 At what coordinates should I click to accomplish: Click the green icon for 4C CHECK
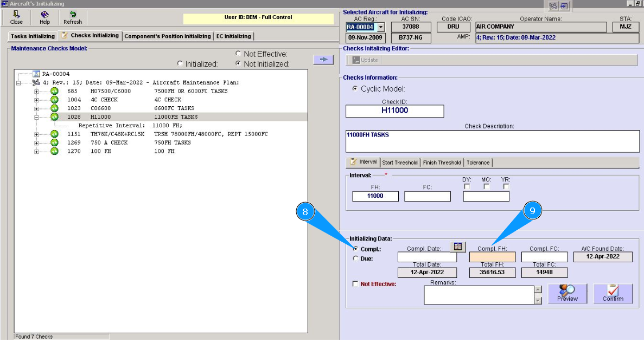(x=54, y=100)
